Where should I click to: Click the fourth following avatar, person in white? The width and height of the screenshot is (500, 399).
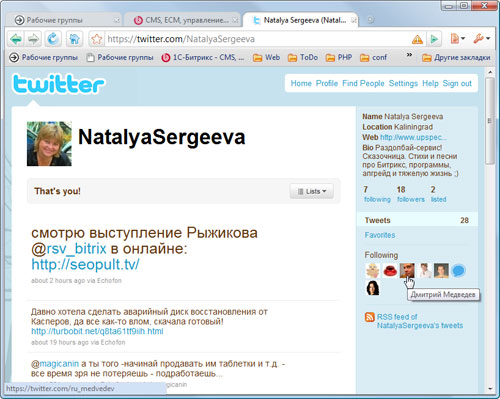click(424, 270)
